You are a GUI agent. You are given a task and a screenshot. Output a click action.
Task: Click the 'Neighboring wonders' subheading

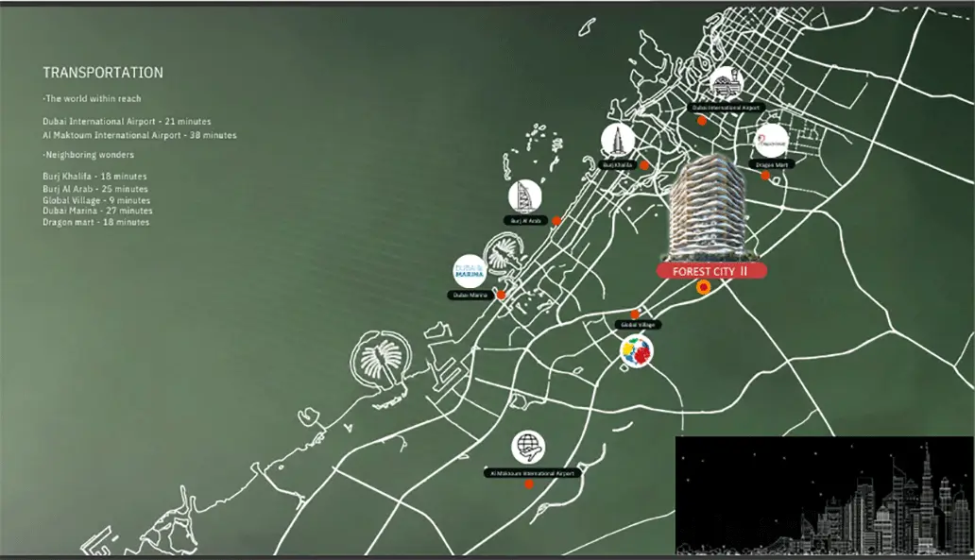pos(88,154)
